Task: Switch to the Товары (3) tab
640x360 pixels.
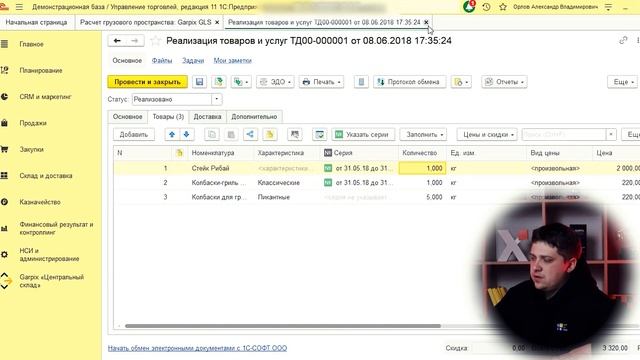Action: (x=168, y=116)
